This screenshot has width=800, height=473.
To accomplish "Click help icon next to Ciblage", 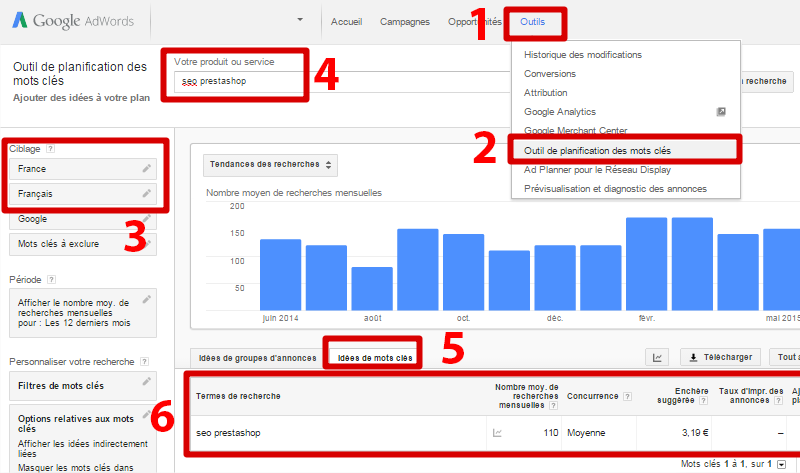I will (50, 149).
